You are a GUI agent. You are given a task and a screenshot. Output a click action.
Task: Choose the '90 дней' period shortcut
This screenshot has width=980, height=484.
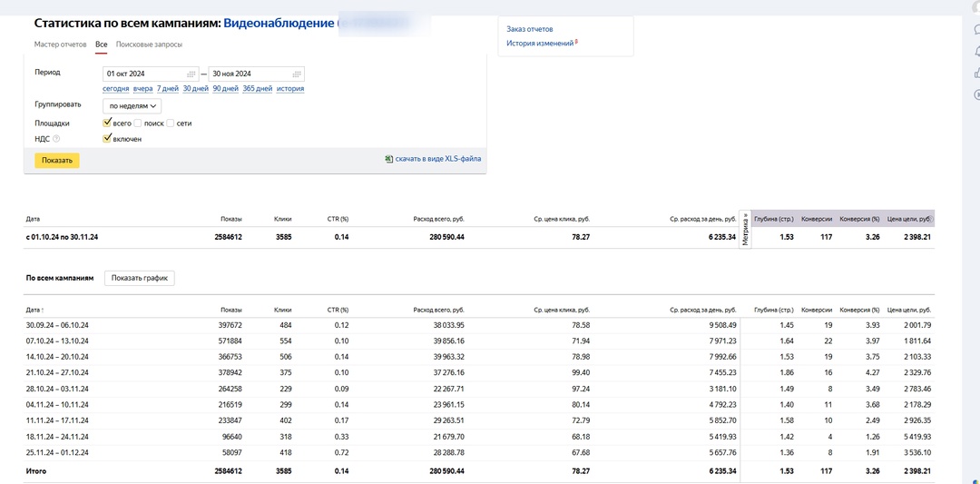point(226,89)
